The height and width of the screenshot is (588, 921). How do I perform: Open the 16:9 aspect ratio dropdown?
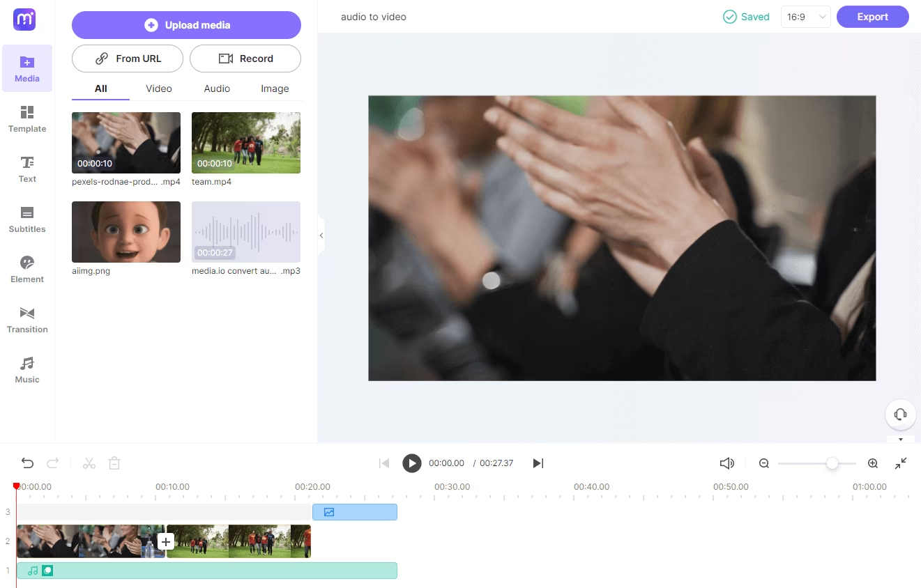[x=805, y=17]
